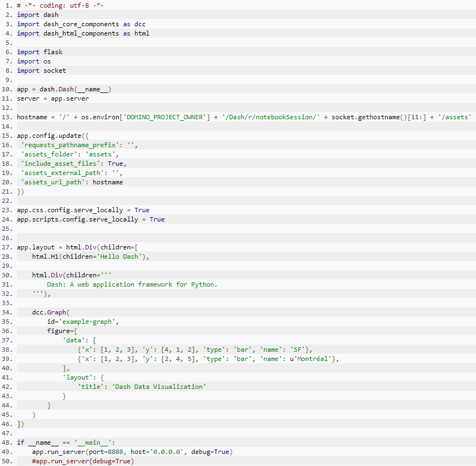Image resolution: width=476 pixels, height=466 pixels.
Task: Click 'dash_core_components' on line 3
Action: (x=81, y=24)
